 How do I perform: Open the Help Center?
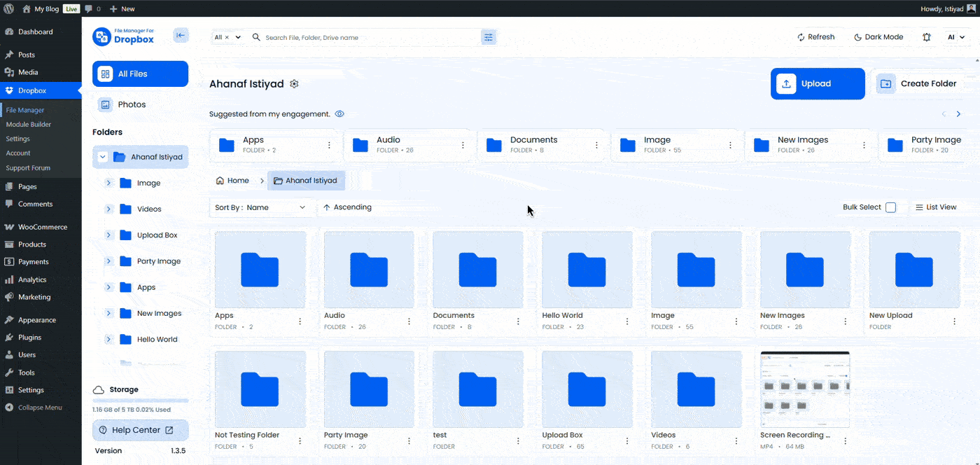click(x=140, y=430)
